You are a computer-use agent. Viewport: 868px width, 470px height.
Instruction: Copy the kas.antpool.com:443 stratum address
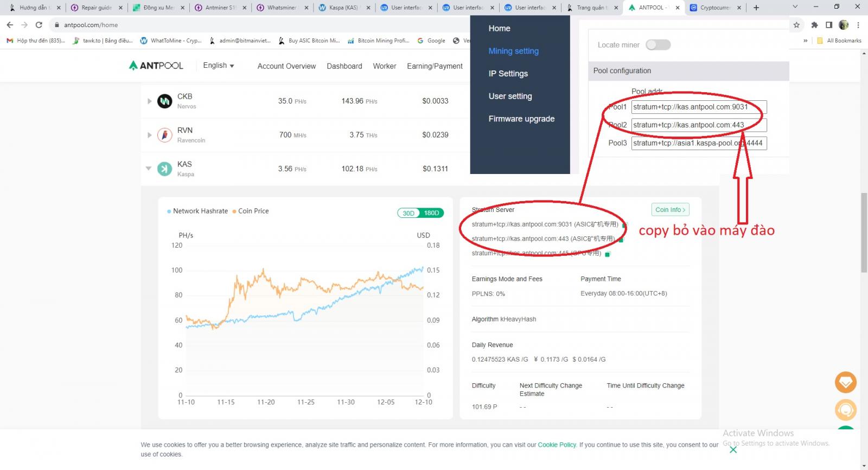621,239
